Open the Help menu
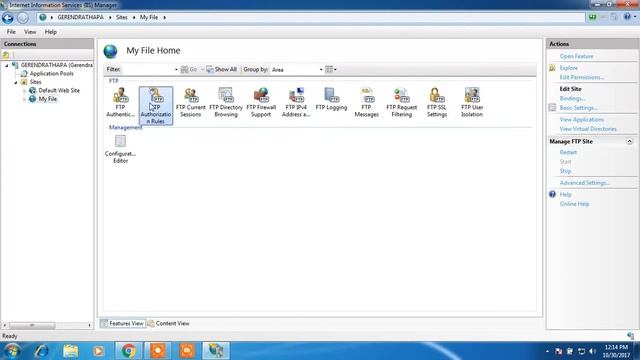Viewport: 640px width, 360px height. tap(51, 32)
